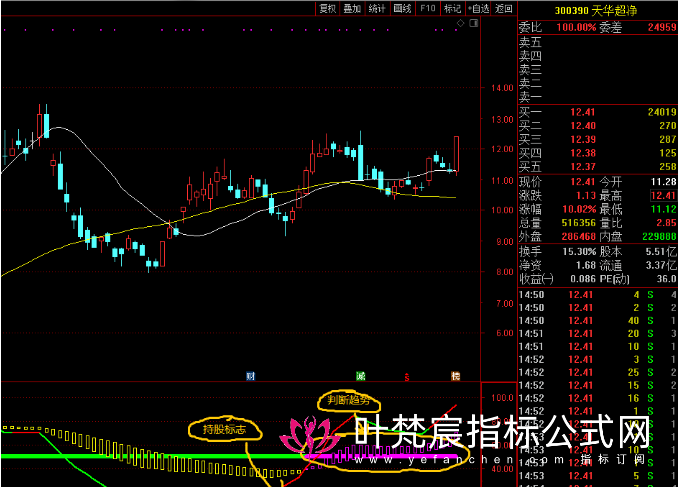Click the tall red limit-up candlestick

click(x=456, y=154)
